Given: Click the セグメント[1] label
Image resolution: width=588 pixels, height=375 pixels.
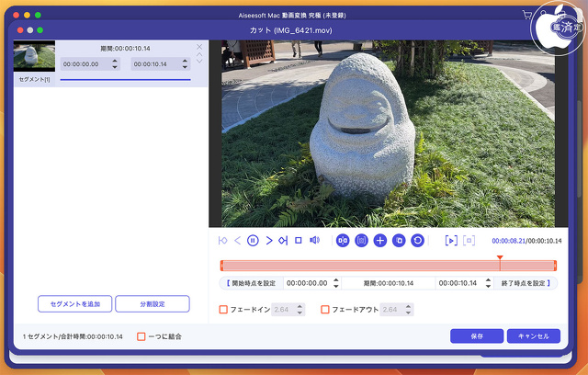Looking at the screenshot, I should pos(34,79).
